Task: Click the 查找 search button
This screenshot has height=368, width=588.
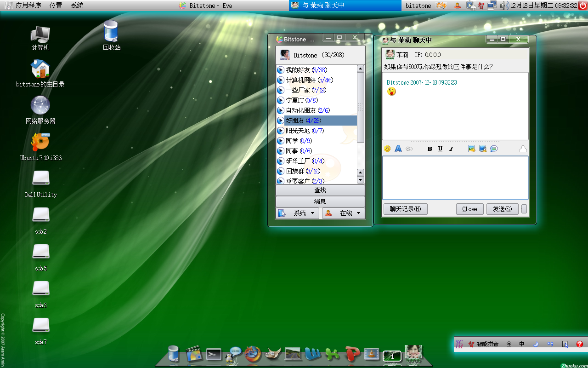Action: [x=320, y=190]
